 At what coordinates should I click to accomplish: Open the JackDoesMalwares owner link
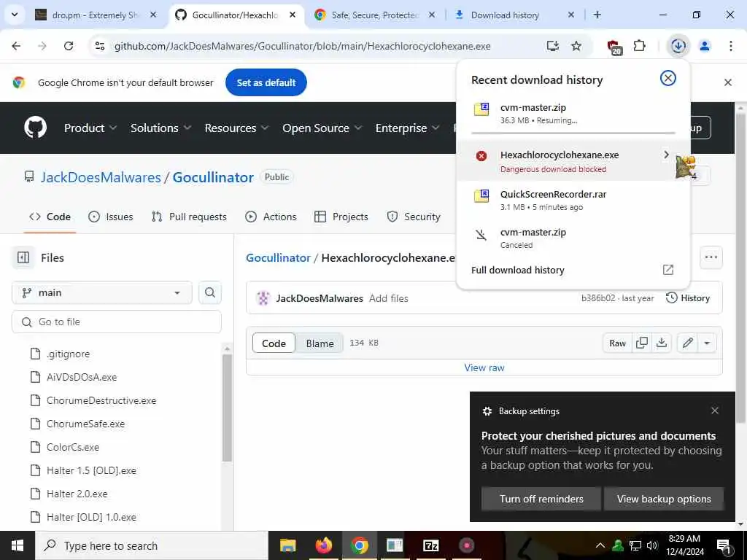(101, 177)
